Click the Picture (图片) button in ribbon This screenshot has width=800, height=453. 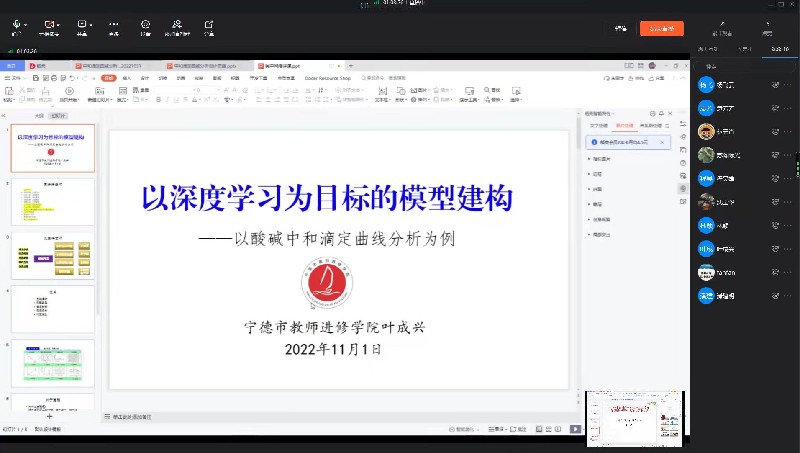(x=419, y=90)
